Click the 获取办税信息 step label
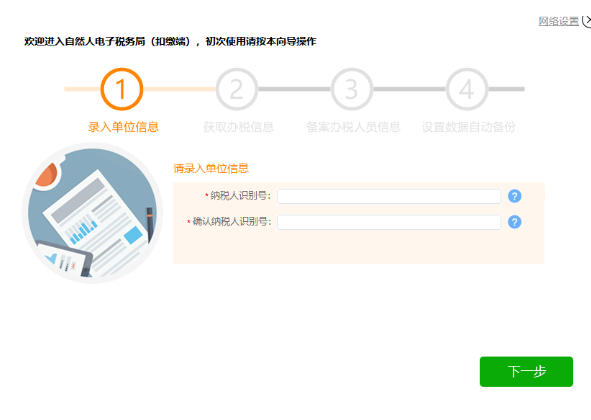This screenshot has height=420, width=591. pyautogui.click(x=238, y=127)
